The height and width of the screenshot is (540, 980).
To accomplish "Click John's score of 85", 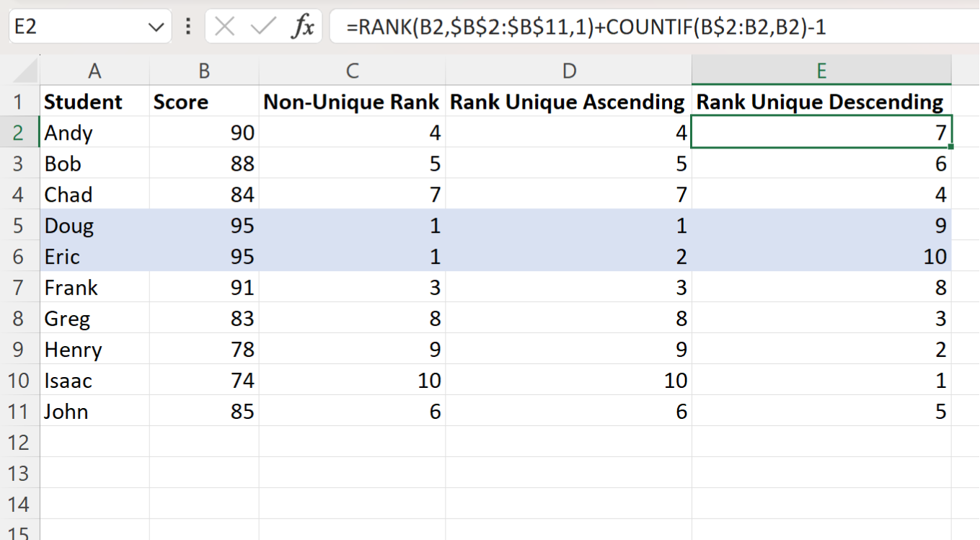I will pos(204,412).
